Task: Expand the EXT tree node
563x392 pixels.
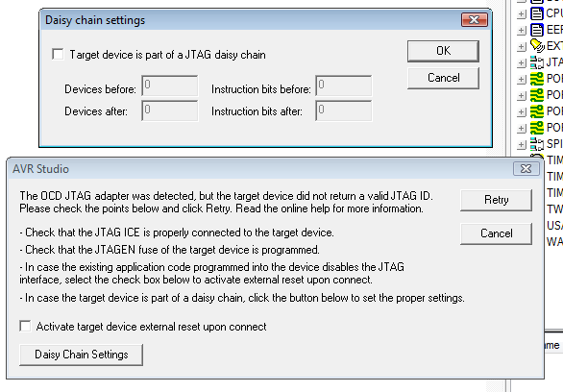Action: click(522, 47)
